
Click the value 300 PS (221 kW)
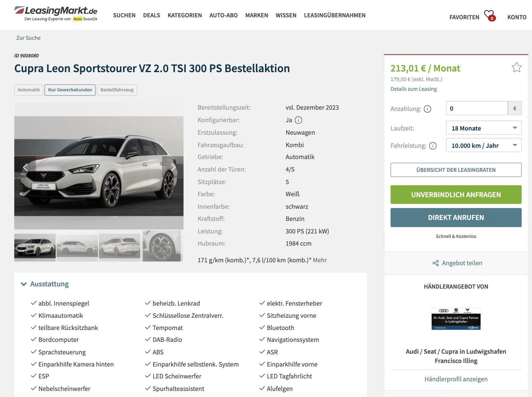pos(307,231)
